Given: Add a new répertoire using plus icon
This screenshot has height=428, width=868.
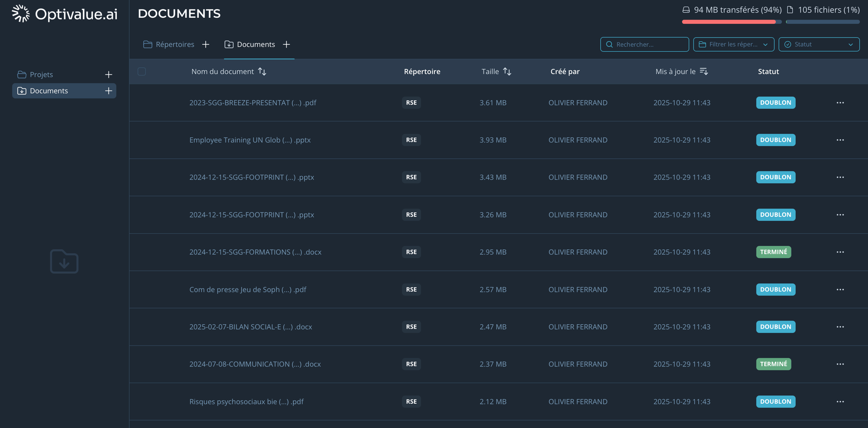Looking at the screenshot, I should point(206,44).
